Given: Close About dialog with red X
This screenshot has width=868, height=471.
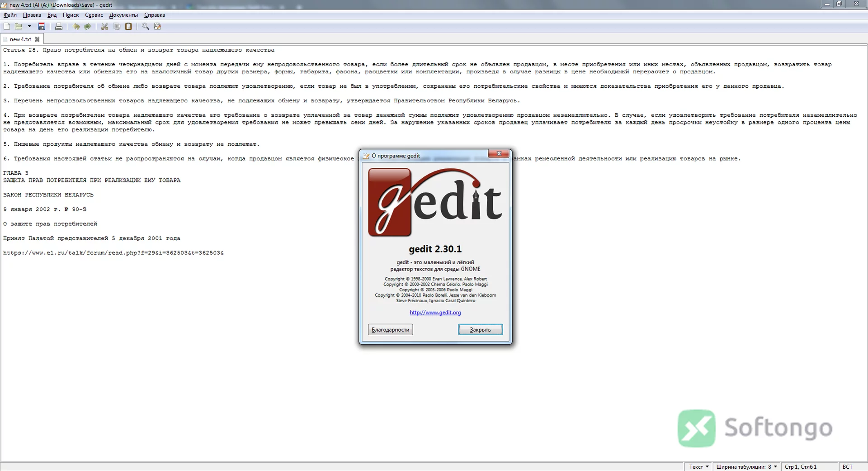Looking at the screenshot, I should pyautogui.click(x=499, y=154).
